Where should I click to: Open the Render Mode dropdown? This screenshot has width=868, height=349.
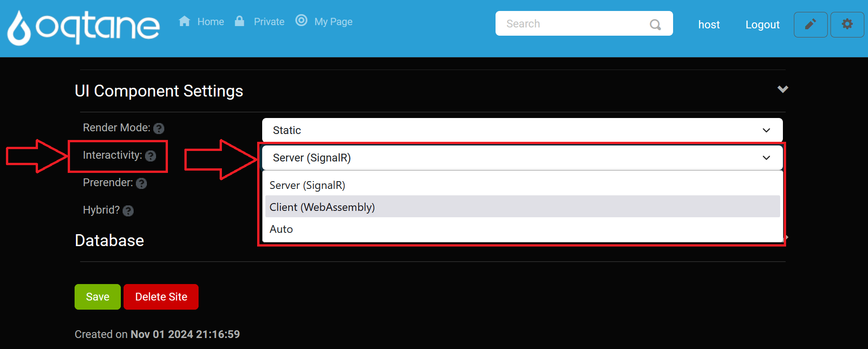(522, 130)
